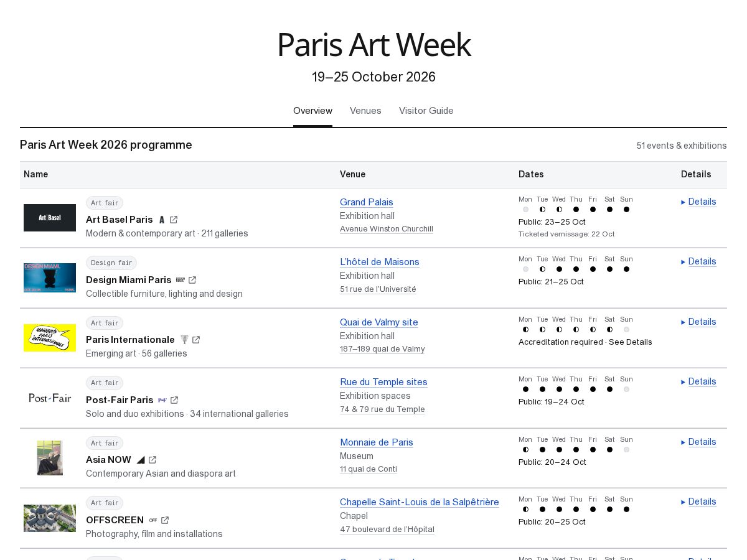747x560 pixels.
Task: Click the OFFSCREEN aerial chapel thumbnail
Action: point(50,518)
